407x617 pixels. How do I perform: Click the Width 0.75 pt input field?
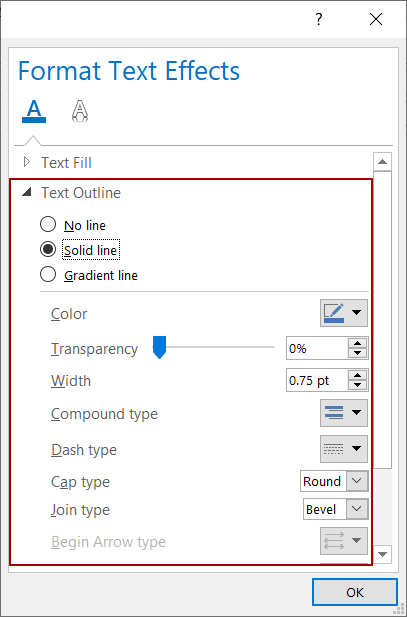coord(317,380)
